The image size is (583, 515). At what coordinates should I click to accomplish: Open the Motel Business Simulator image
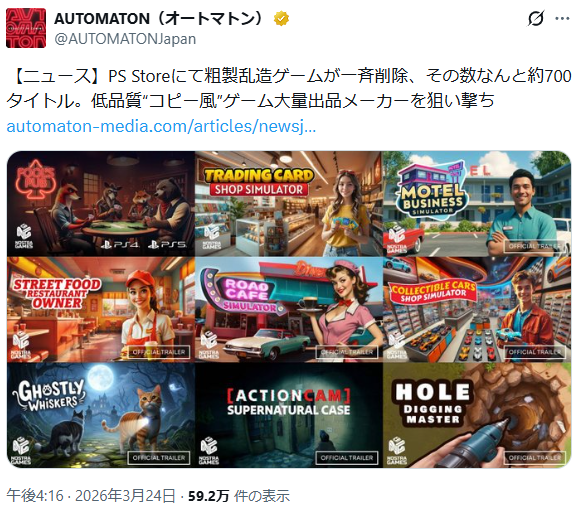click(477, 203)
